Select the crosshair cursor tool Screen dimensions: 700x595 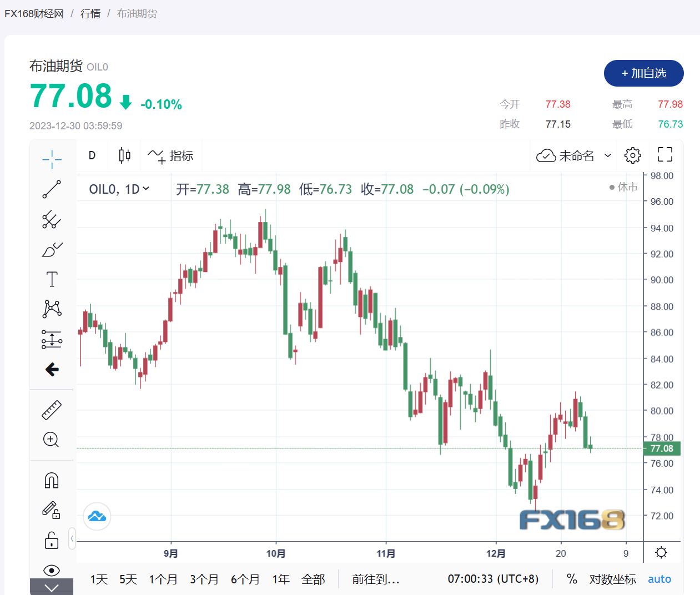(52, 159)
